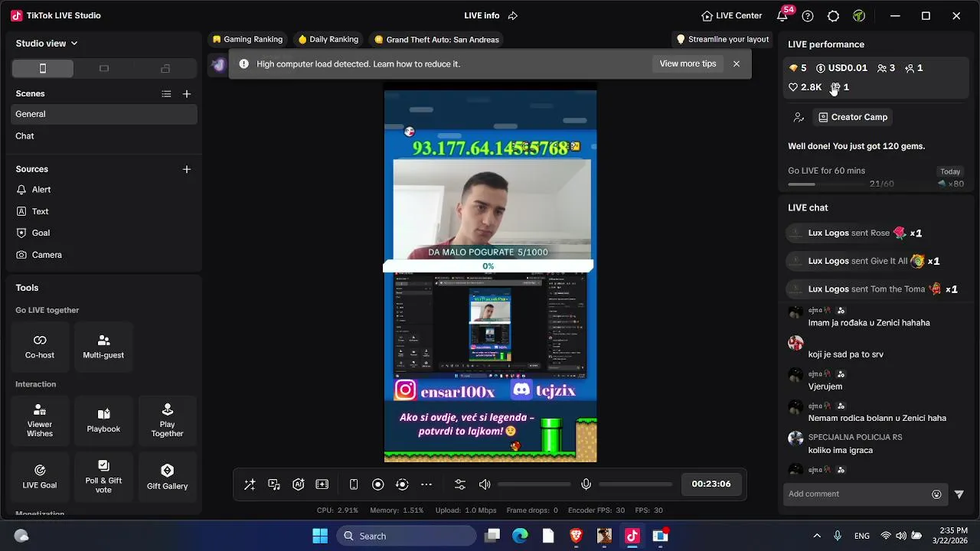
Task: Select the General scene
Action: pyautogui.click(x=104, y=114)
